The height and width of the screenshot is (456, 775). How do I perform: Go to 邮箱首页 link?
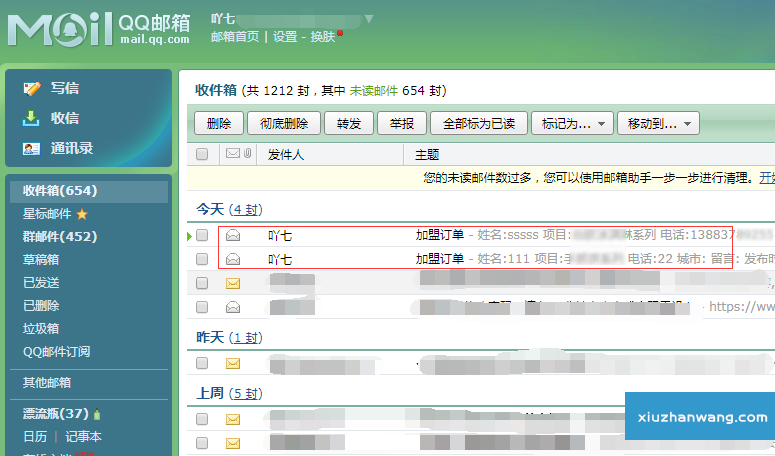pos(235,37)
